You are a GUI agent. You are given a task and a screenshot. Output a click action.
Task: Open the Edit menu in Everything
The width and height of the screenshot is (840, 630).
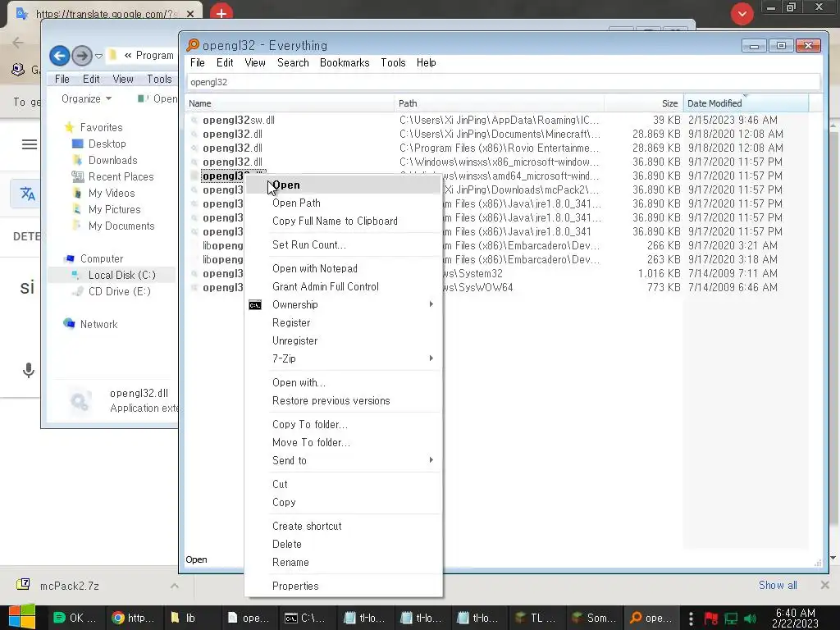click(225, 62)
